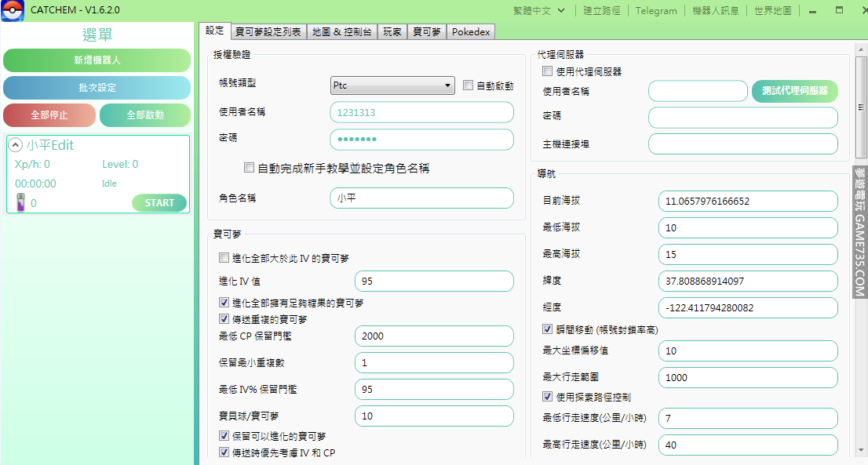Click the 緯度 latitude input field
Viewport: 868px width, 465px height.
(x=747, y=281)
